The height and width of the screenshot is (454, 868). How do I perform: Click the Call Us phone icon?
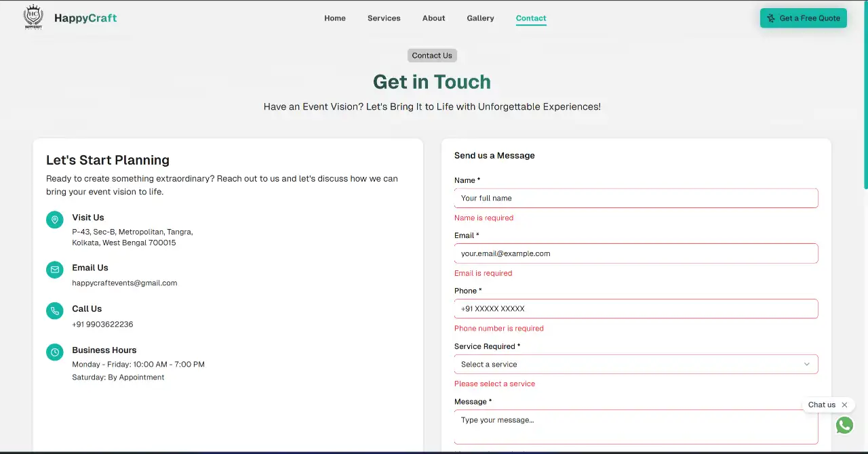coord(54,311)
